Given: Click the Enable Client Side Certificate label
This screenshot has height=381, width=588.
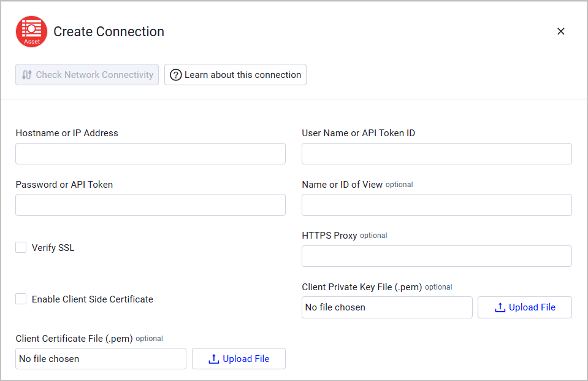Looking at the screenshot, I should [x=92, y=299].
